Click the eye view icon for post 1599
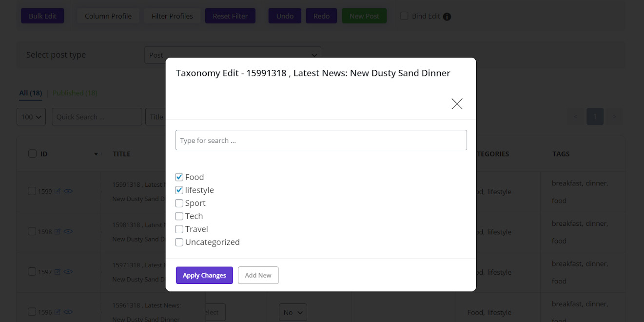Screen dimensions: 644x322 pyautogui.click(x=68, y=192)
